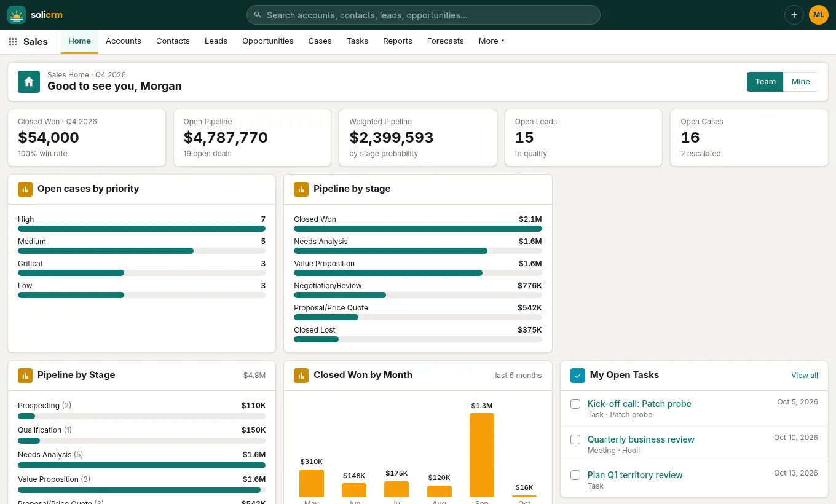
Task: Select the Home tab
Action: (x=79, y=41)
